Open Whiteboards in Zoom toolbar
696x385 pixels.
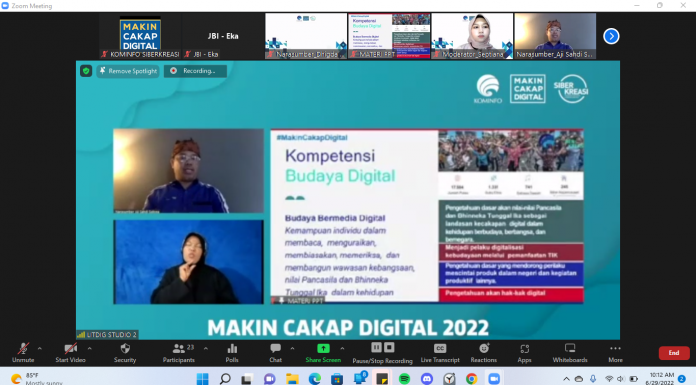pyautogui.click(x=570, y=353)
